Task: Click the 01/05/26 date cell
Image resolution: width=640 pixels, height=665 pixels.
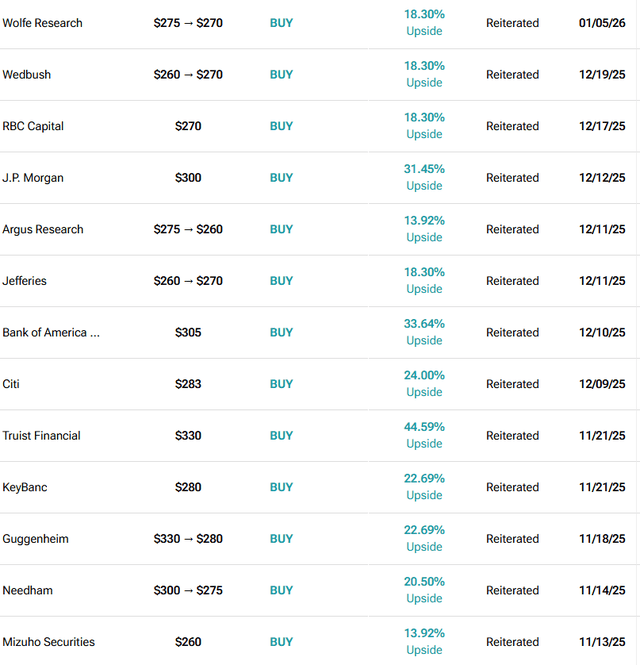Action: point(602,23)
